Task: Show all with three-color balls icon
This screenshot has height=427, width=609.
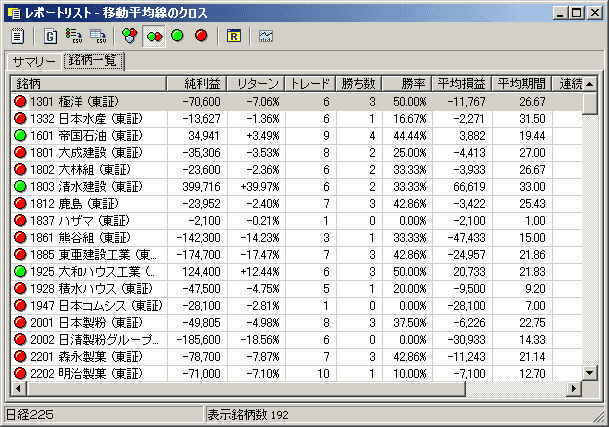Action: 130,36
